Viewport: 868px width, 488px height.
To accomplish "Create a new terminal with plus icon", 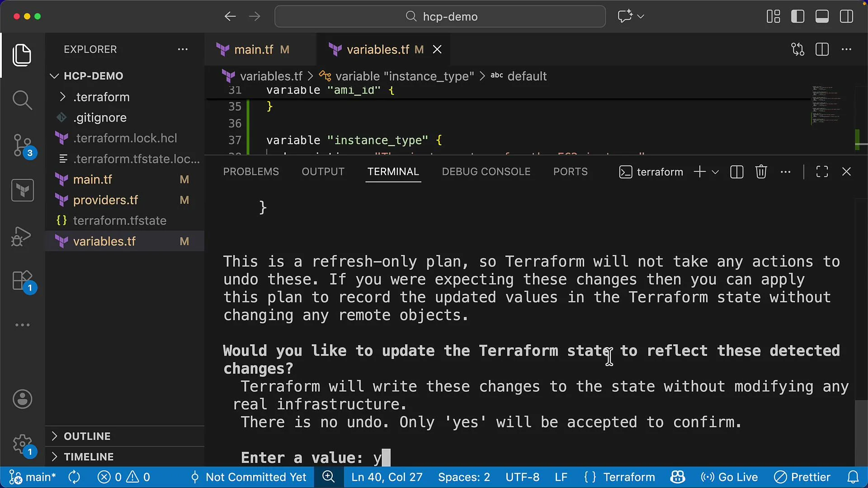I will pyautogui.click(x=699, y=172).
